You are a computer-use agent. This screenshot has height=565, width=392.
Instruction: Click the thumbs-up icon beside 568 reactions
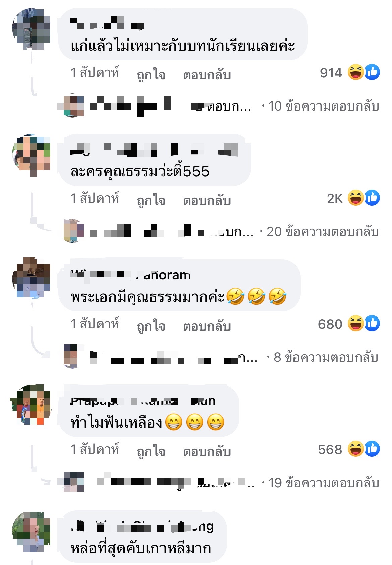(372, 449)
